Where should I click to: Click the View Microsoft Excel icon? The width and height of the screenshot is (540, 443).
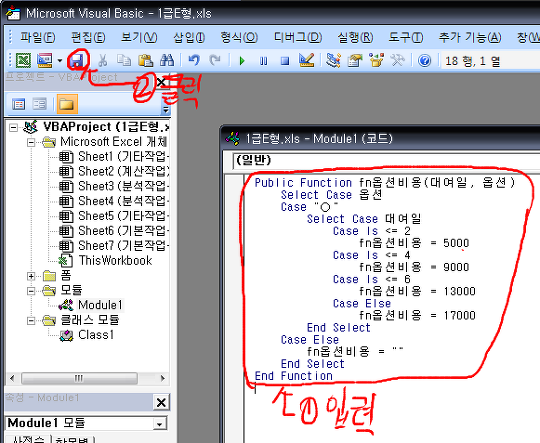coord(23,61)
